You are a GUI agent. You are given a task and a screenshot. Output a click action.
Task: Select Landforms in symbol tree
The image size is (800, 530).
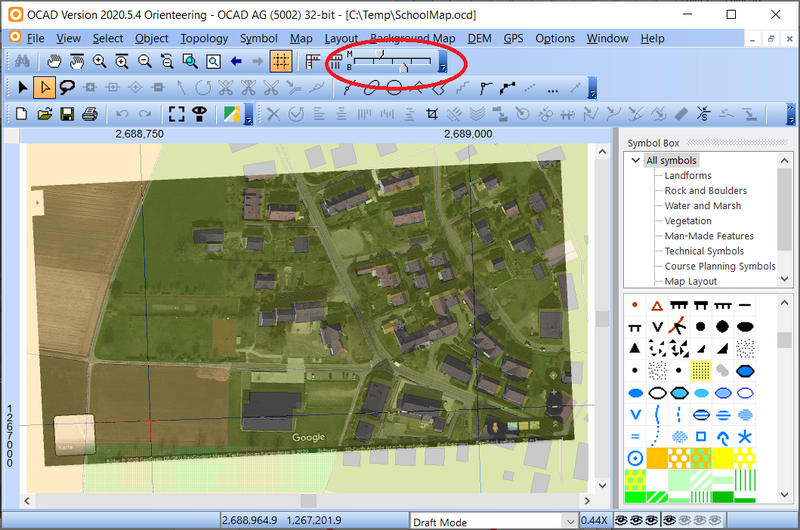[688, 175]
